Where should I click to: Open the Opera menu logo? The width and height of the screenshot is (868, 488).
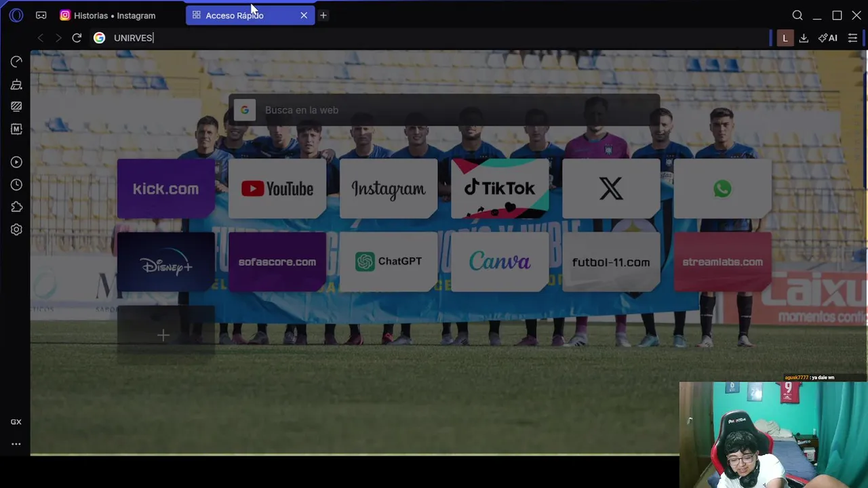16,15
